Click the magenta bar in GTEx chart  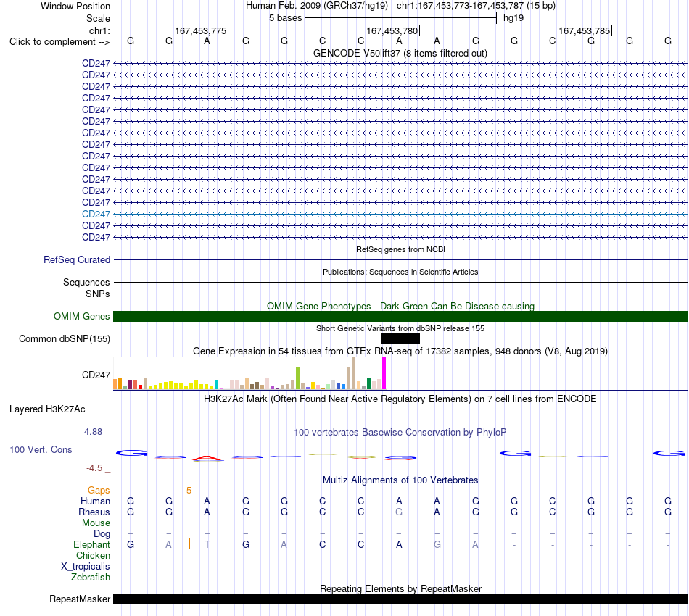(x=384, y=373)
